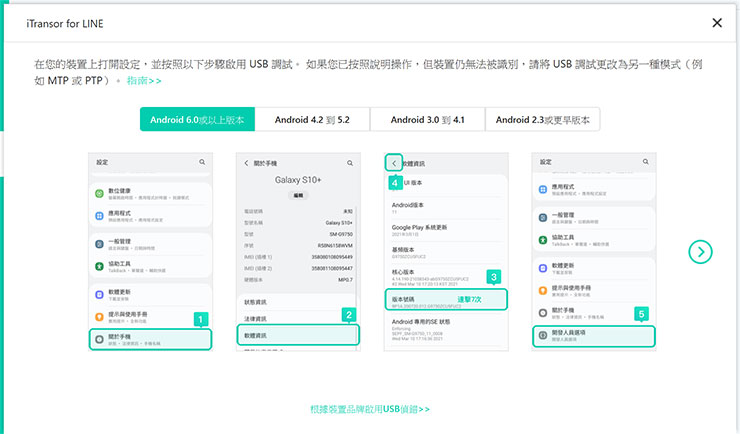Click the 軟體資訊 row marked step 2

(x=298, y=336)
